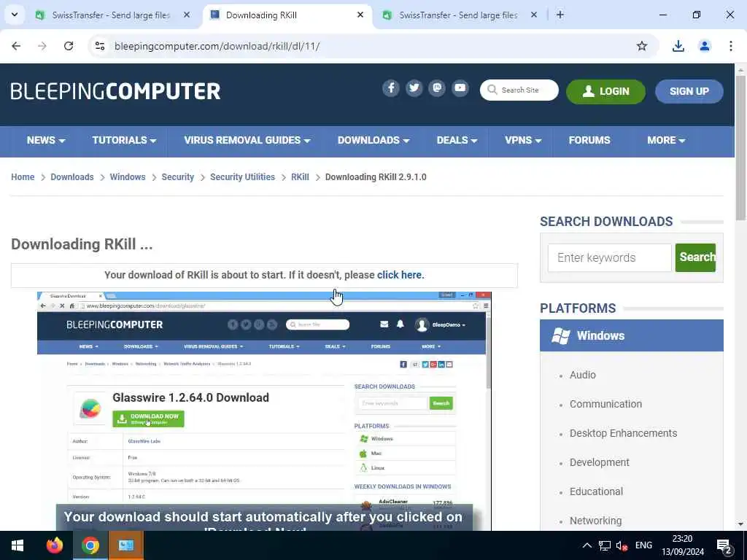The height and width of the screenshot is (560, 747).
Task: Expand the TUTORIALS dropdown menu
Action: pyautogui.click(x=124, y=141)
